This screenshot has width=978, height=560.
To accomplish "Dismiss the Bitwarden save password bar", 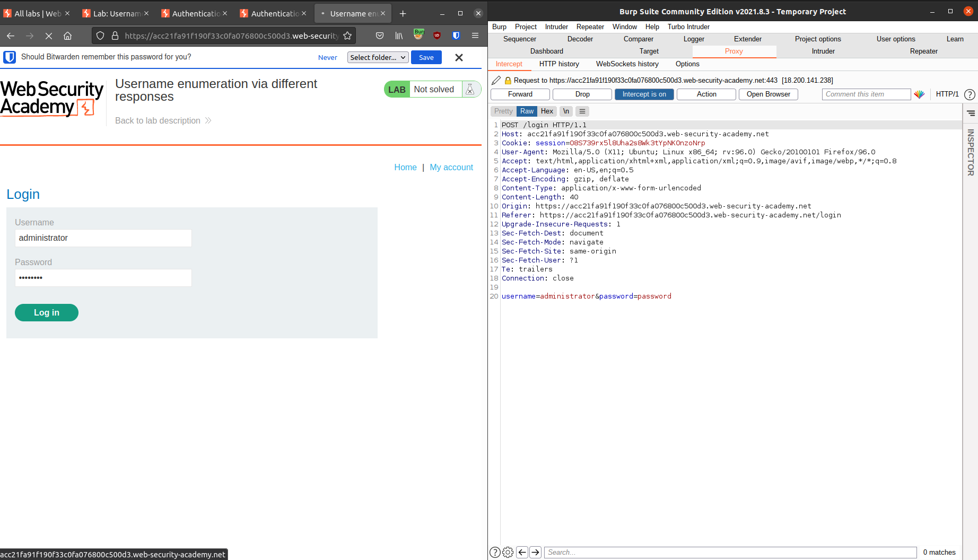I will (459, 57).
